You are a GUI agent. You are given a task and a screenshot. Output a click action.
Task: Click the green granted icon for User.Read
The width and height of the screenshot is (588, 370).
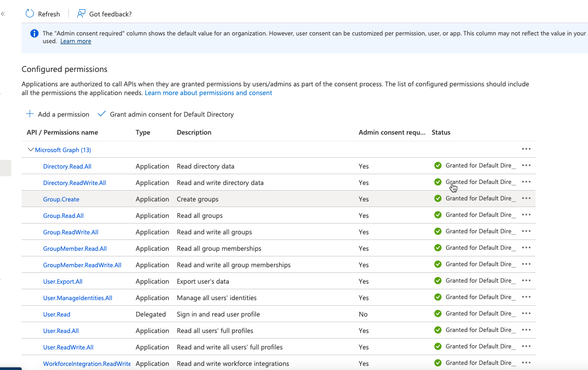(437, 313)
